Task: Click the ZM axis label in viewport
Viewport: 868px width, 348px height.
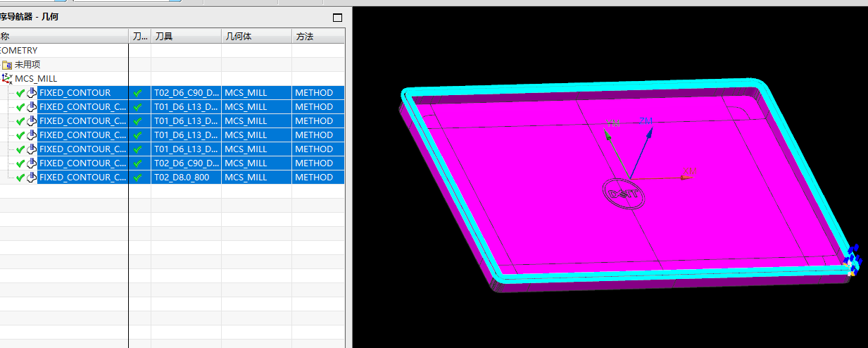Action: [646, 121]
